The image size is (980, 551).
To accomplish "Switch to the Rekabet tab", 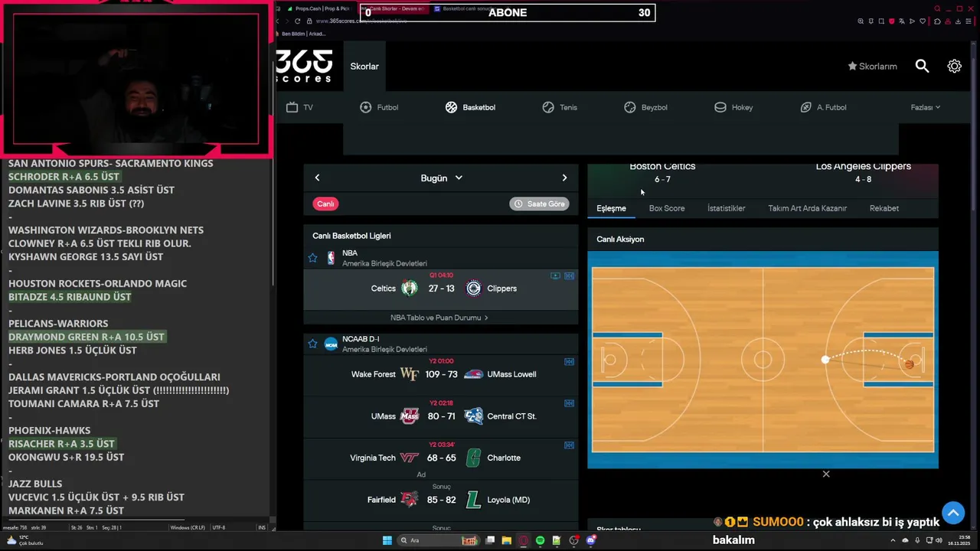I will pyautogui.click(x=884, y=208).
